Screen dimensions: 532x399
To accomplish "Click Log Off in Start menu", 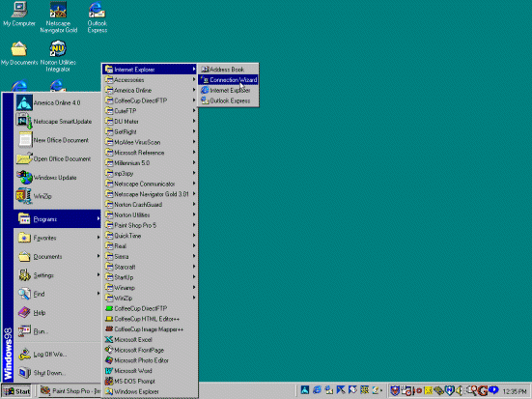I will [x=57, y=355].
